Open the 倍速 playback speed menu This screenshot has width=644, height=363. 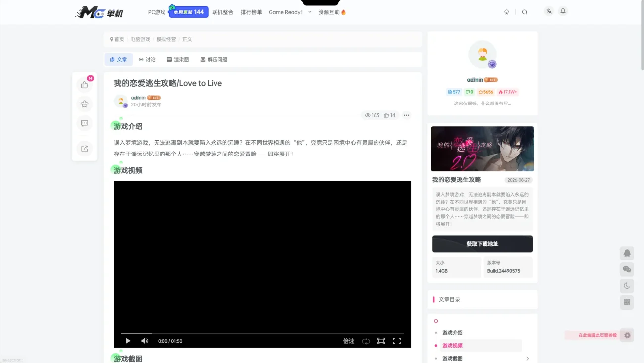(x=349, y=341)
